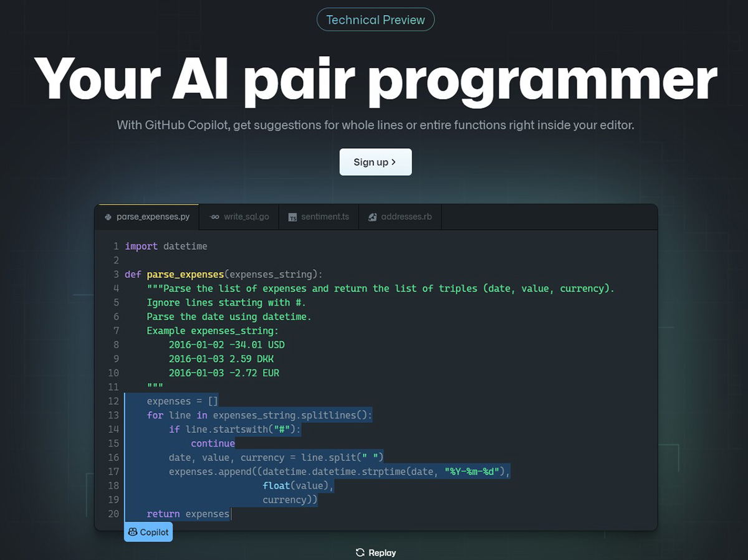Click '2016-01-03 -2.72 EUR' line
The width and height of the screenshot is (748, 560).
tap(224, 373)
